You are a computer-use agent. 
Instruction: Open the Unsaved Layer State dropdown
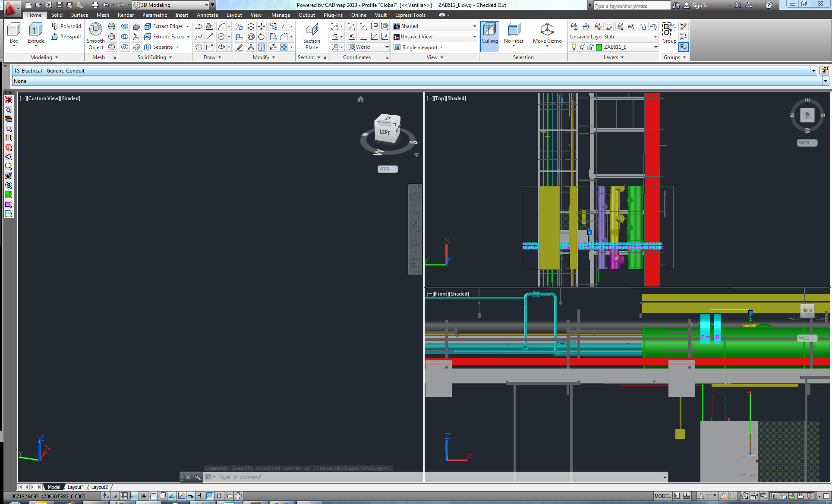click(614, 37)
